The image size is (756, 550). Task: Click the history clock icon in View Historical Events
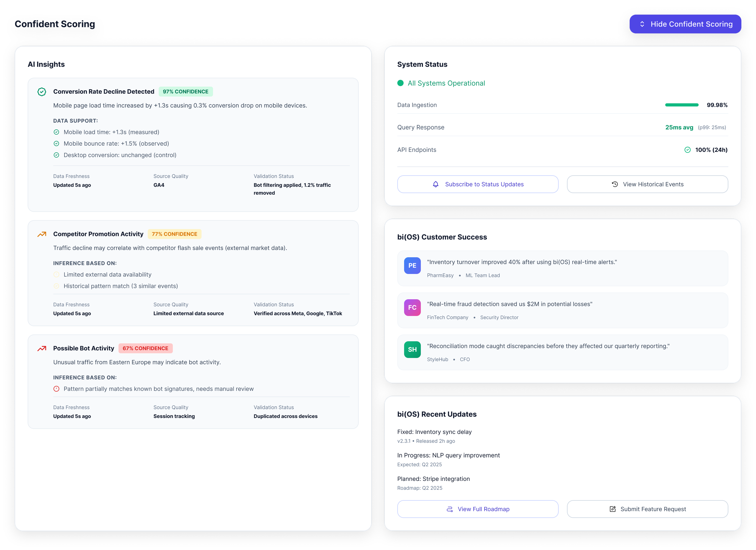coord(615,184)
